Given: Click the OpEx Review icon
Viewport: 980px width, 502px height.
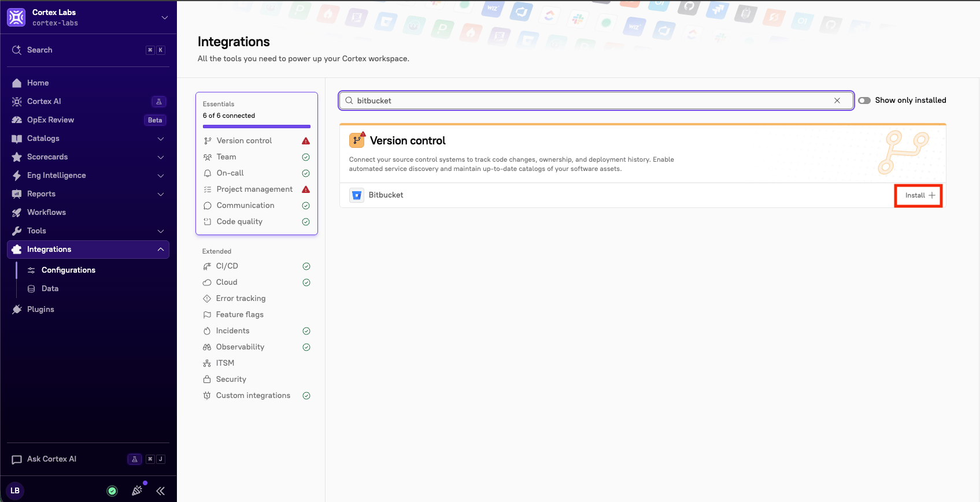Looking at the screenshot, I should 17,120.
